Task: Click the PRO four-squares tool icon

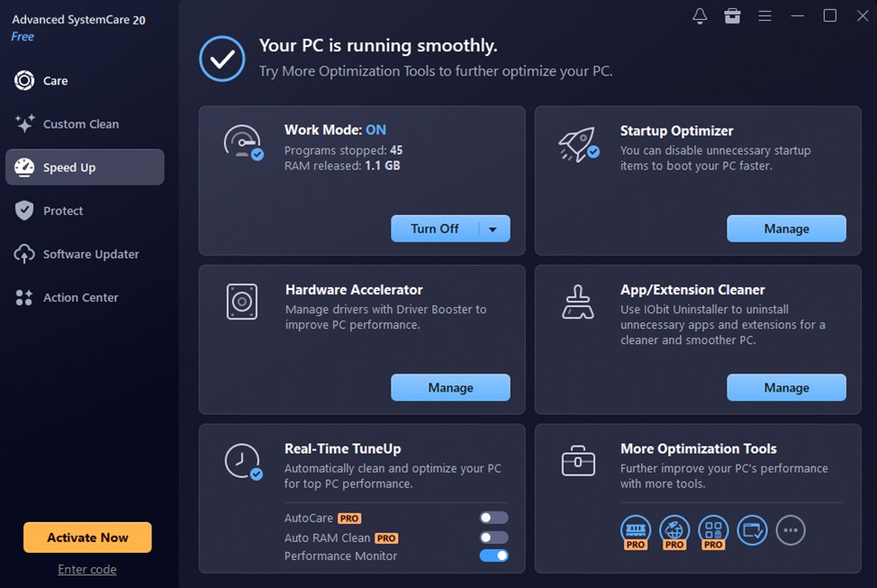Action: tap(713, 532)
